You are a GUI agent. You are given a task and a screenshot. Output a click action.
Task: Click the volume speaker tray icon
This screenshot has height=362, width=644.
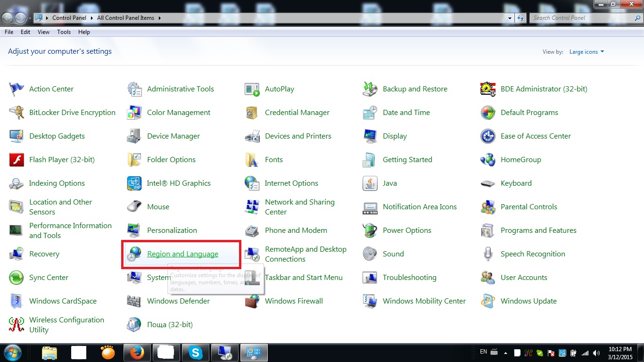click(597, 353)
